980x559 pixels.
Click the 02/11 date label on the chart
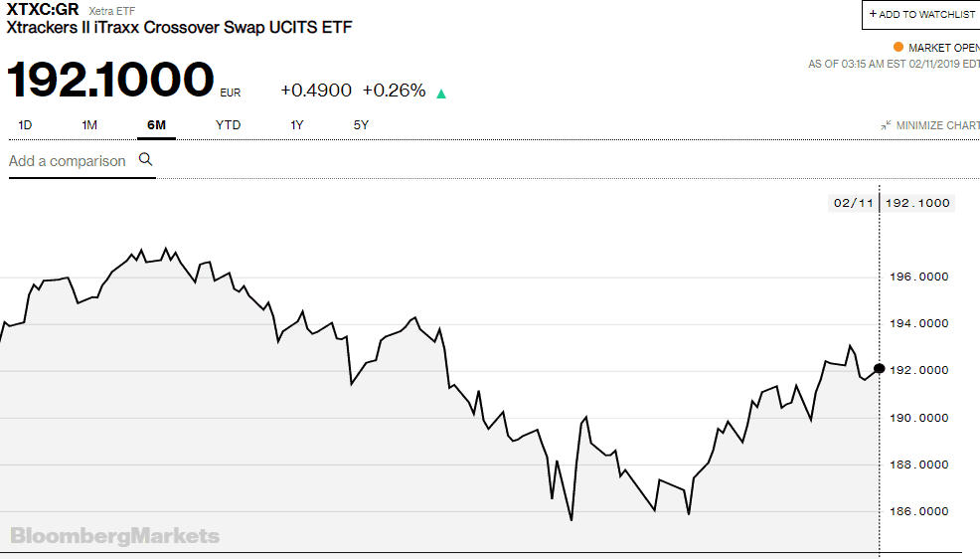853,203
